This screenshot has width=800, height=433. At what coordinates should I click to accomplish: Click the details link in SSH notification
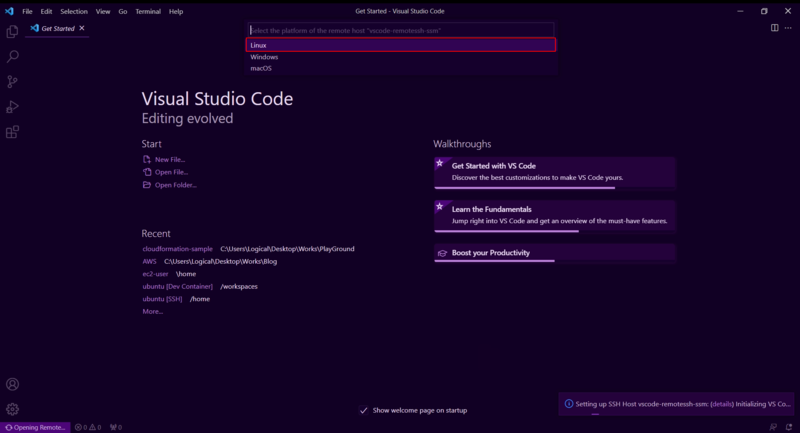(722, 404)
